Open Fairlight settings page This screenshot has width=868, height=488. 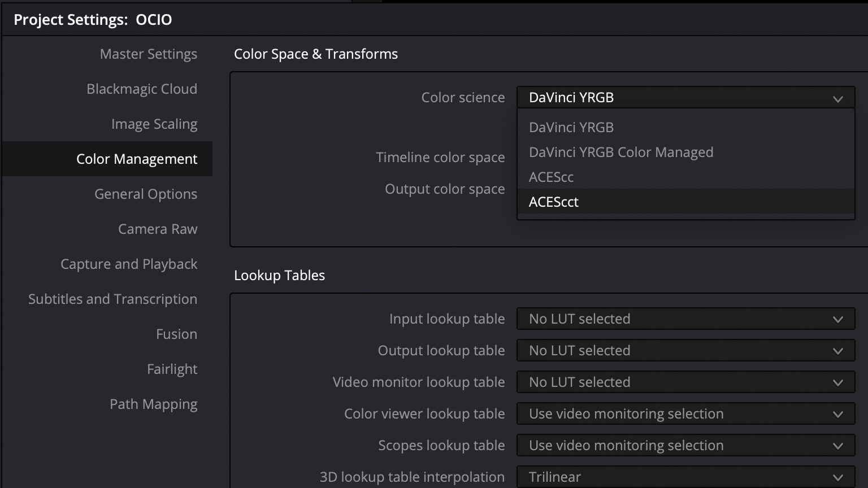172,369
